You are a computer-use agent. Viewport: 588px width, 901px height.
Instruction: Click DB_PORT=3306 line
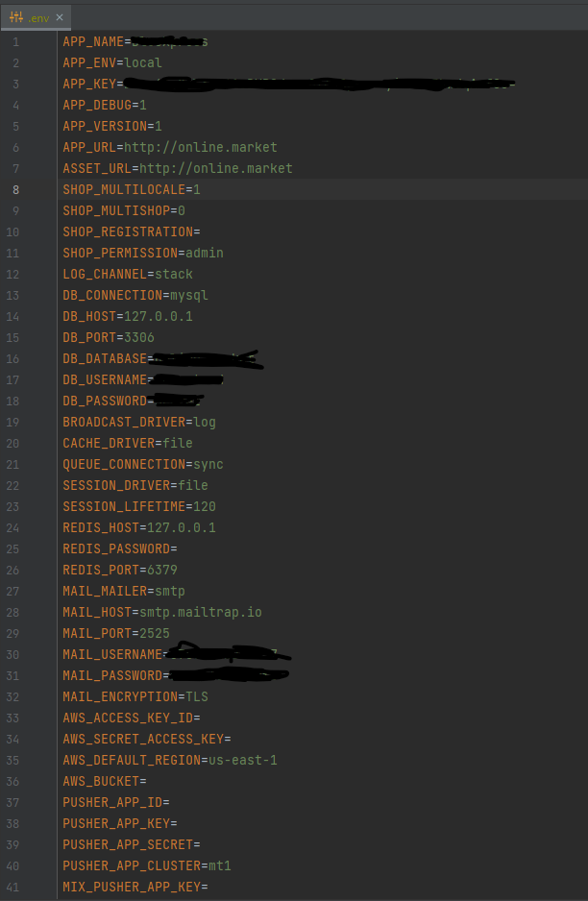(109, 338)
